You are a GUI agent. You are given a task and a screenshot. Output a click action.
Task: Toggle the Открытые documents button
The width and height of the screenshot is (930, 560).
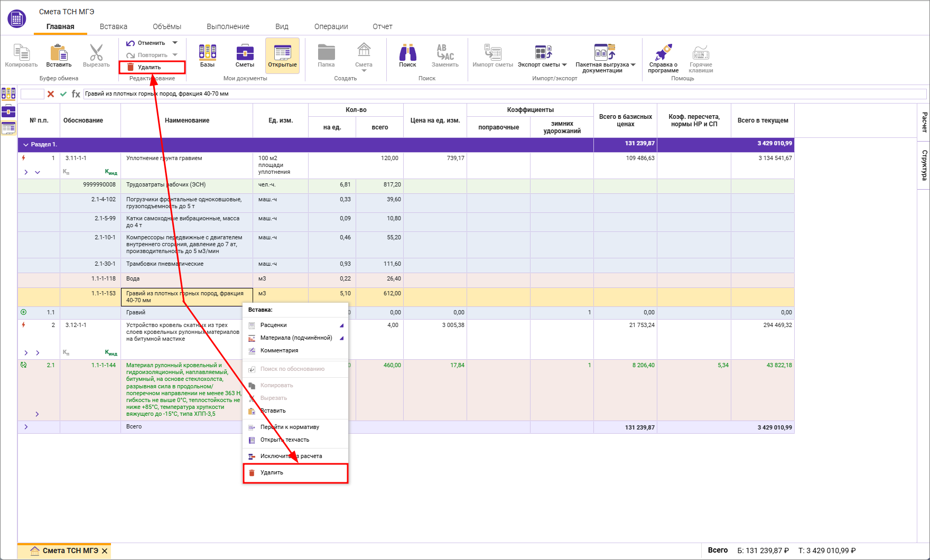282,56
